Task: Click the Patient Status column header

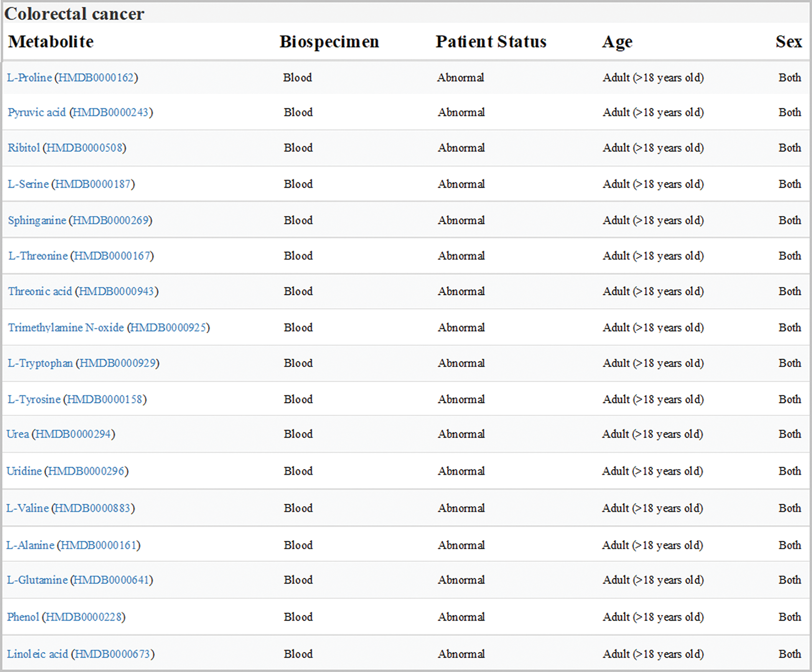Action: tap(491, 42)
